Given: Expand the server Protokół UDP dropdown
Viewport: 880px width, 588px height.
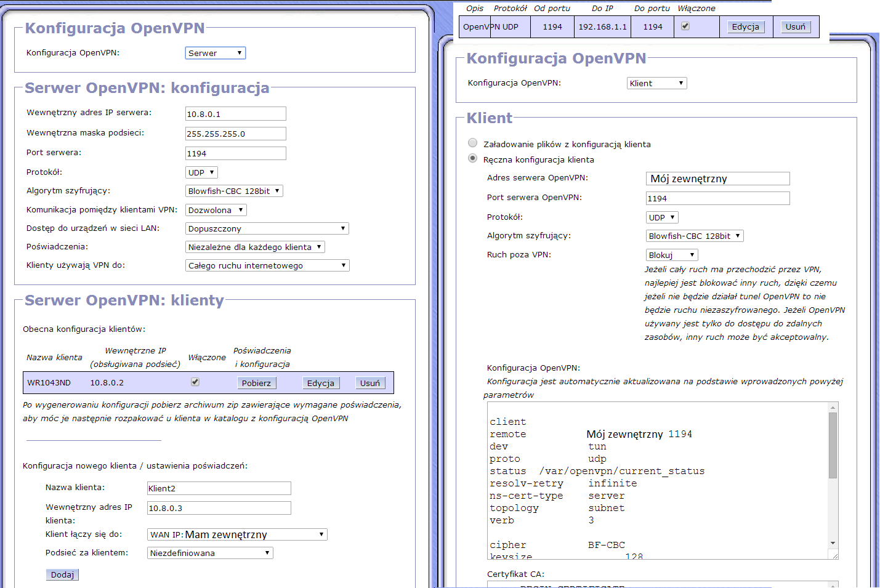Looking at the screenshot, I should (x=201, y=172).
